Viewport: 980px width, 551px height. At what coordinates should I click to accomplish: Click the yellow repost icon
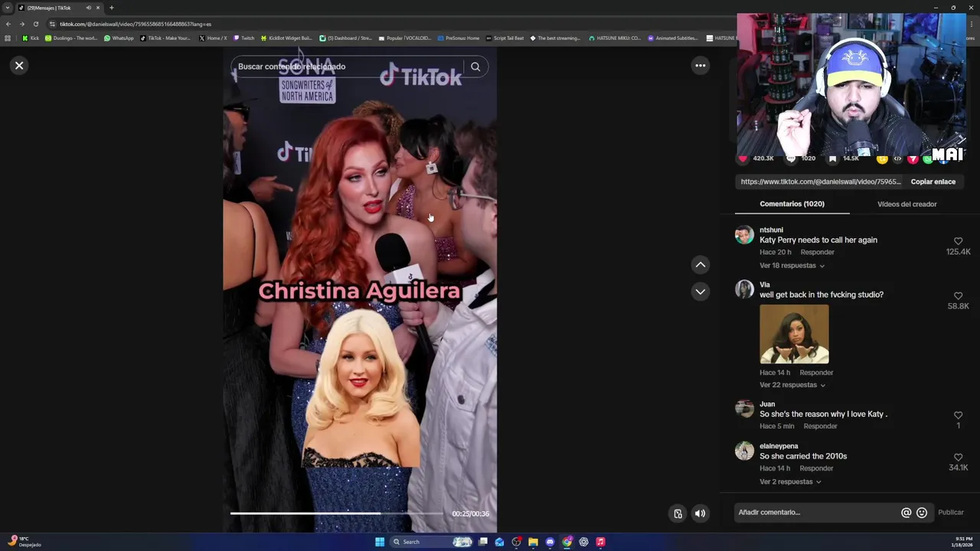click(882, 158)
